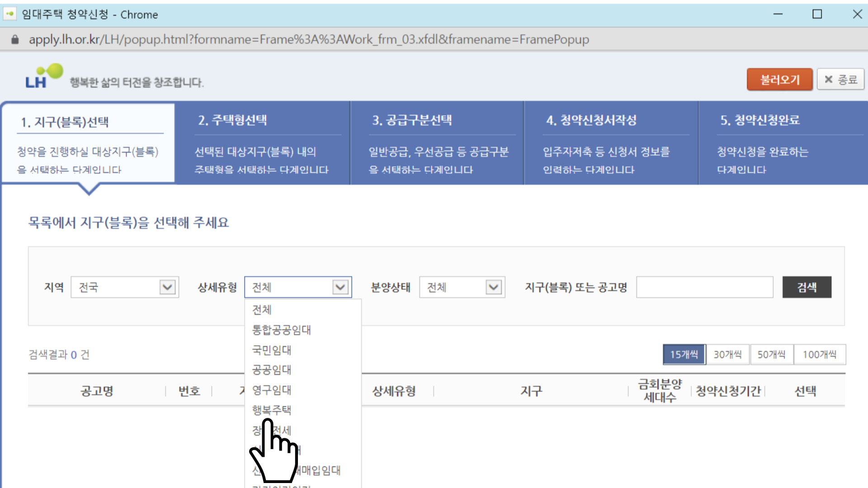
Task: Select 50개씩 results per page
Action: pyautogui.click(x=772, y=354)
